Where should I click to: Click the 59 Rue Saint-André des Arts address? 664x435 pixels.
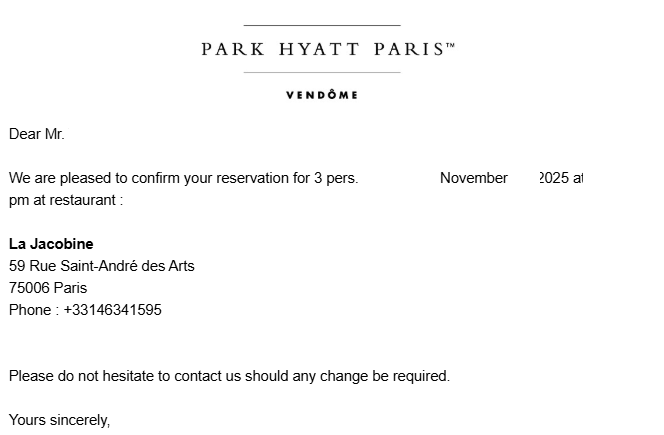(102, 266)
